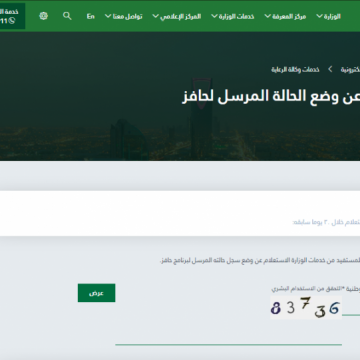Open the مركز المعرفة menu item

(x=289, y=16)
